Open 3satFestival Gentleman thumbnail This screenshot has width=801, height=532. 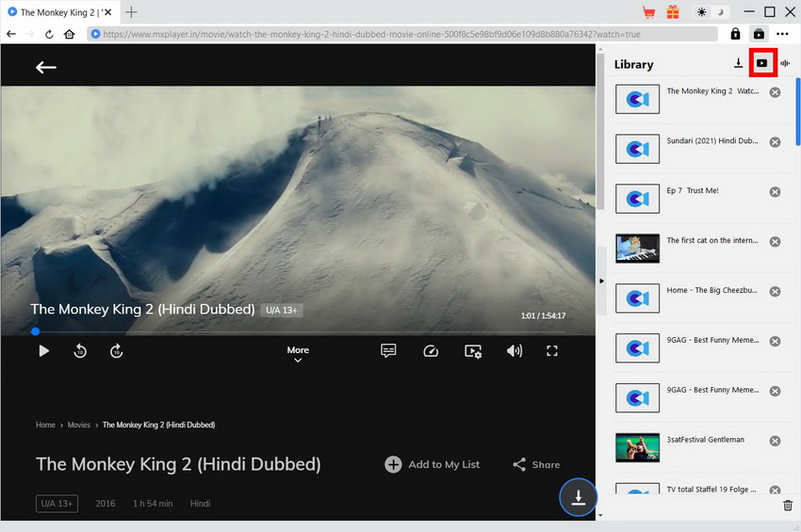pyautogui.click(x=638, y=448)
